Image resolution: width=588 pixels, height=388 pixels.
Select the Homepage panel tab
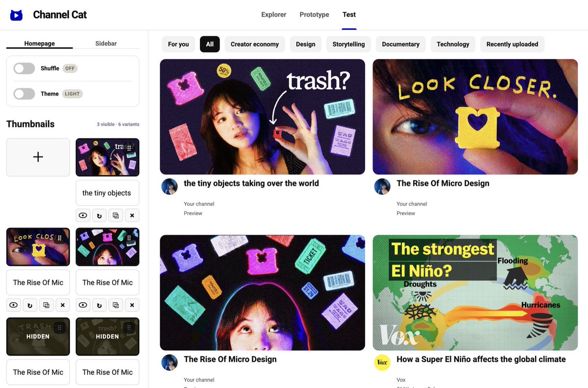coord(40,43)
